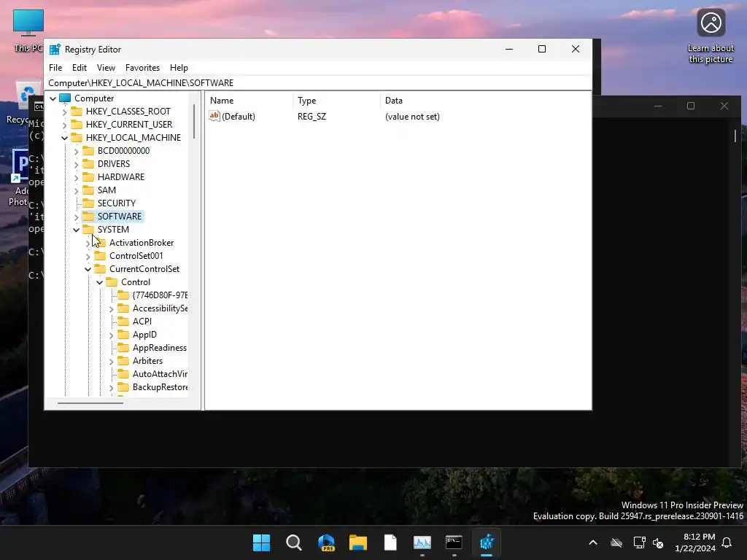
Task: Select the SECURITY key
Action: (116, 203)
